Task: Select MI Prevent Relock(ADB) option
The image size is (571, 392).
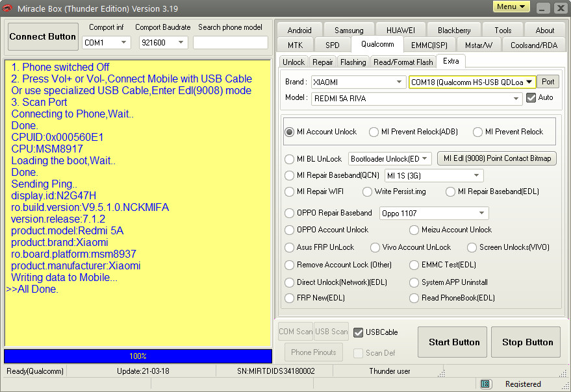Action: (413, 132)
